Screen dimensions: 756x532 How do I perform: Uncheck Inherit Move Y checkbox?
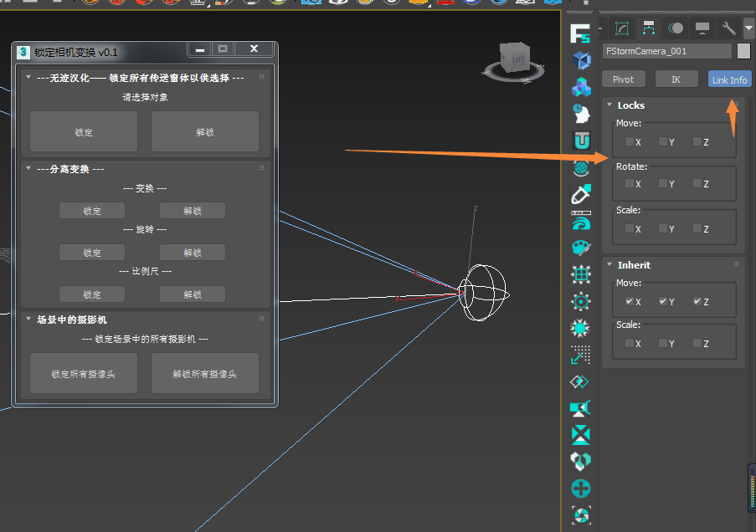click(663, 301)
